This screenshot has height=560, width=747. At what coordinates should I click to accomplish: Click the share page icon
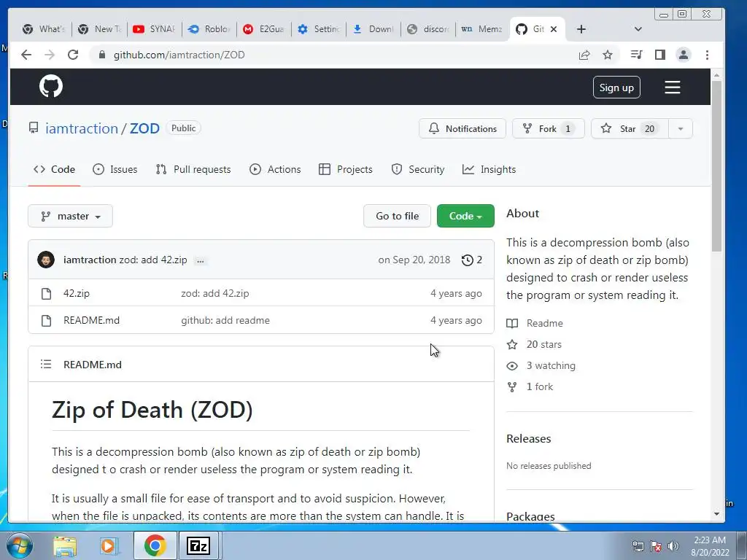pyautogui.click(x=584, y=55)
